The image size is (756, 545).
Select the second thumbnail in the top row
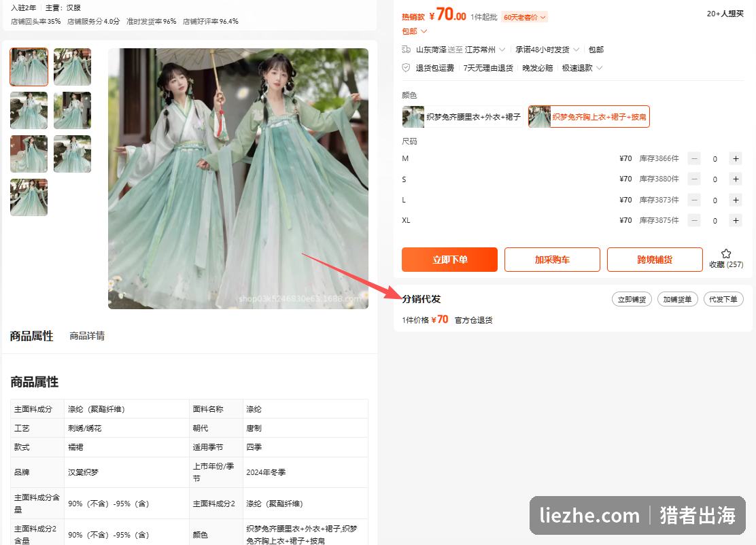pyautogui.click(x=72, y=67)
